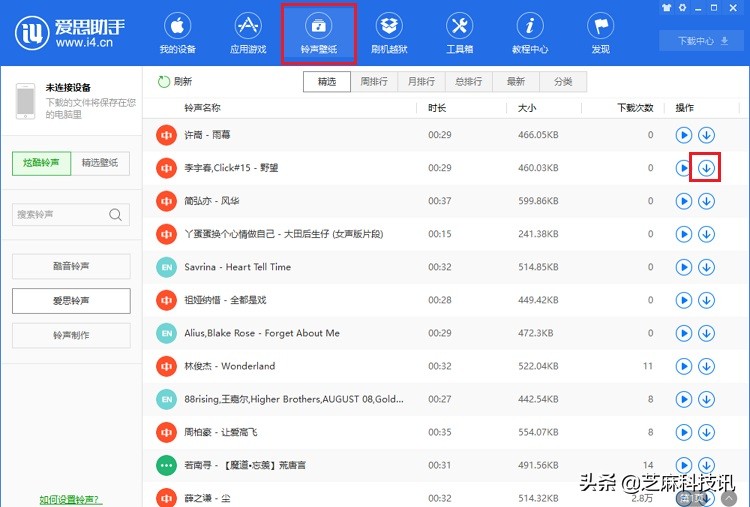This screenshot has height=507, width=750.
Task: Download the 许嵩 - 雨幕 ringtone
Action: pos(706,135)
